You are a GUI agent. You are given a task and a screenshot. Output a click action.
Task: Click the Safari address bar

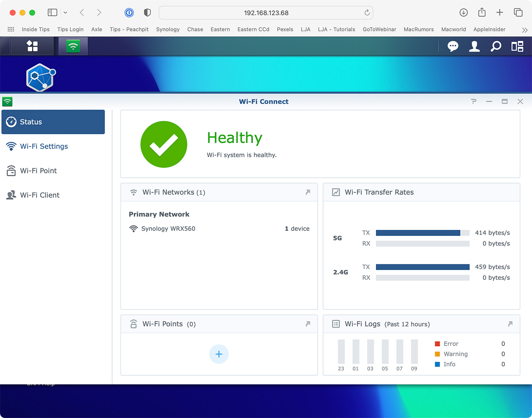[266, 13]
